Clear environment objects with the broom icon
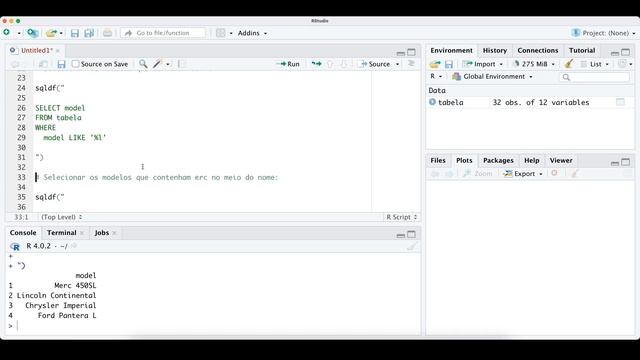Viewport: 640px width, 360px height. [x=569, y=64]
